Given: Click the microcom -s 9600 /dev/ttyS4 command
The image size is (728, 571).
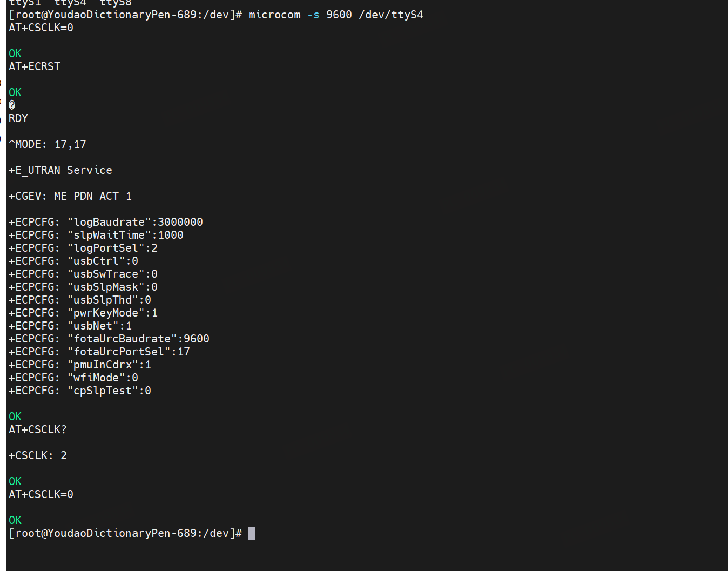Looking at the screenshot, I should (x=336, y=15).
